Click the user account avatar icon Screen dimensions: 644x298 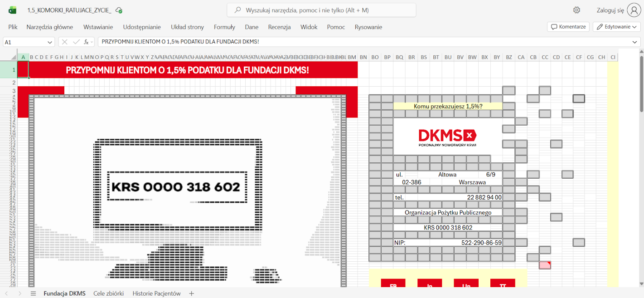click(634, 10)
